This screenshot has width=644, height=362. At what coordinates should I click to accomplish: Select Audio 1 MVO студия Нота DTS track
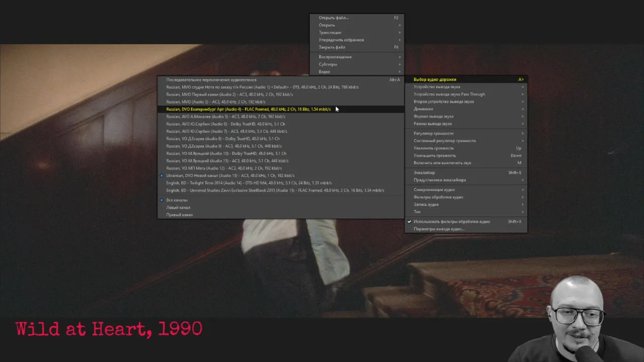tap(281, 87)
